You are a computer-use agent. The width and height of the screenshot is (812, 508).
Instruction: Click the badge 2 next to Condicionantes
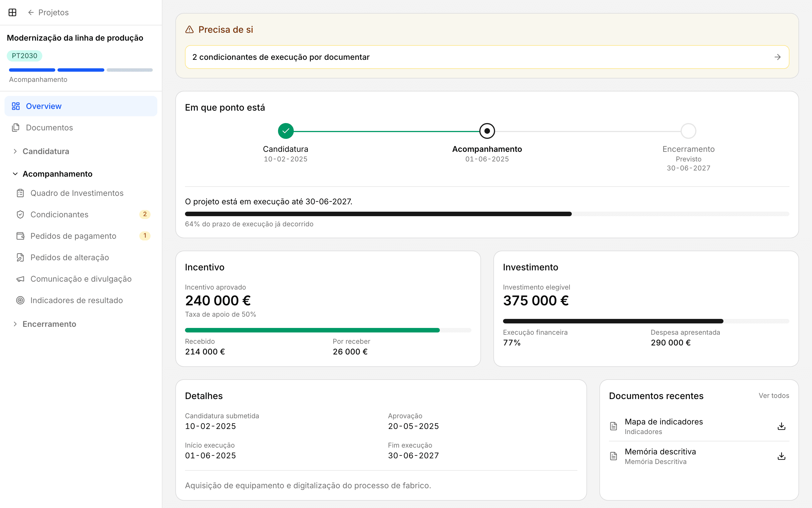(145, 214)
